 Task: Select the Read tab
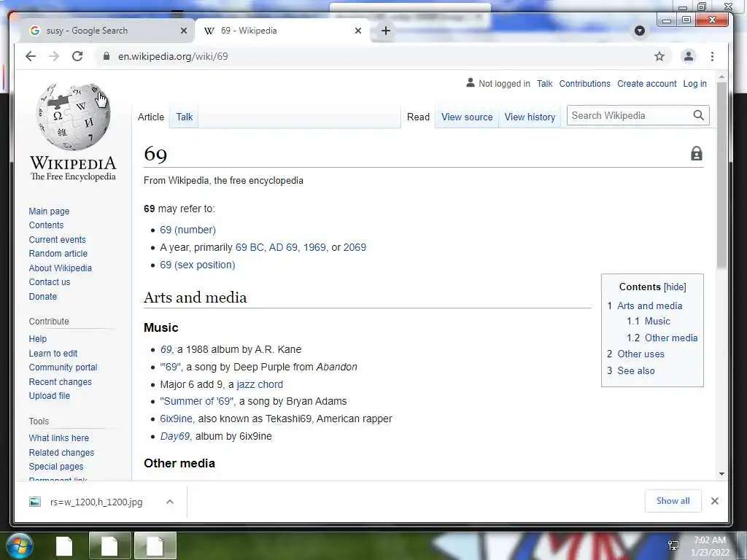(x=418, y=117)
